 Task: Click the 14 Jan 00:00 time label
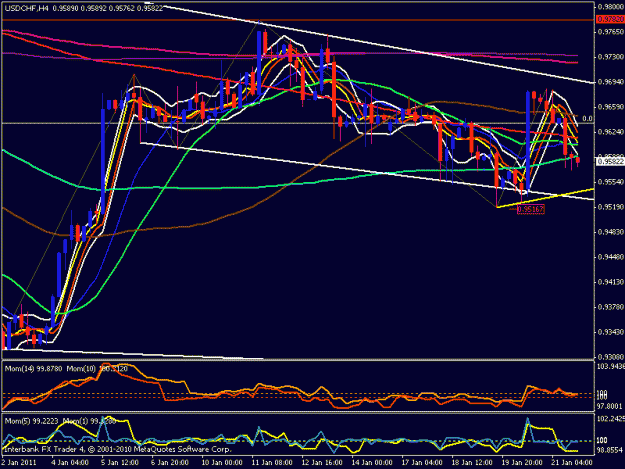372,463
